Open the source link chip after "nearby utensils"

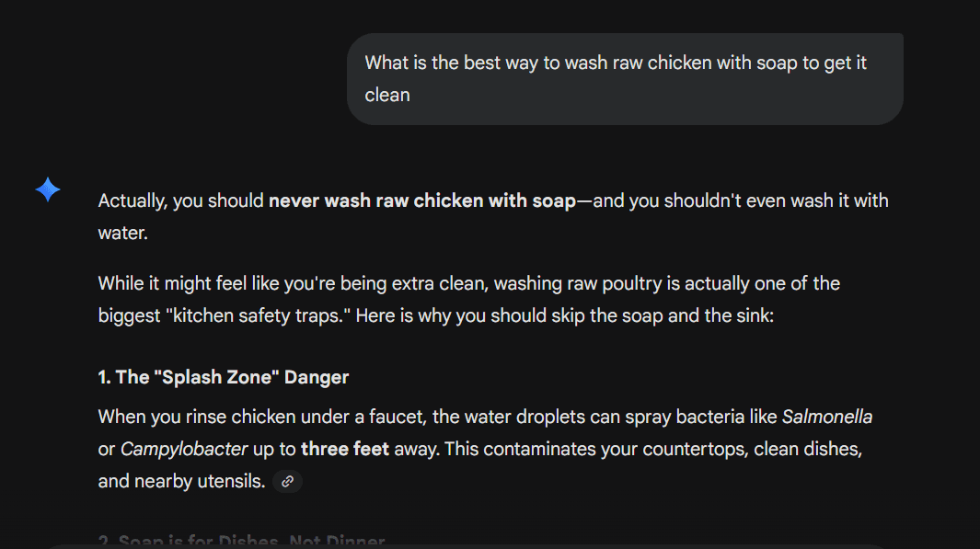pyautogui.click(x=286, y=481)
